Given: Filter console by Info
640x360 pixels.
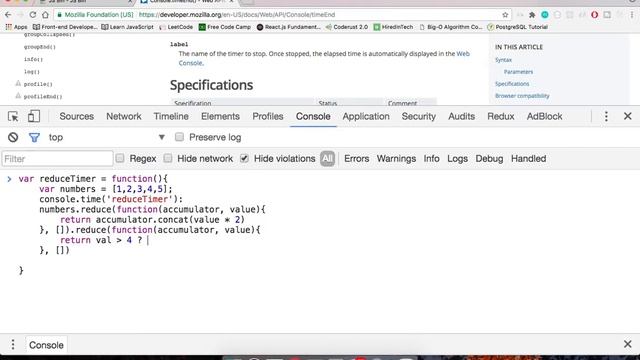Looking at the screenshot, I should coord(431,158).
